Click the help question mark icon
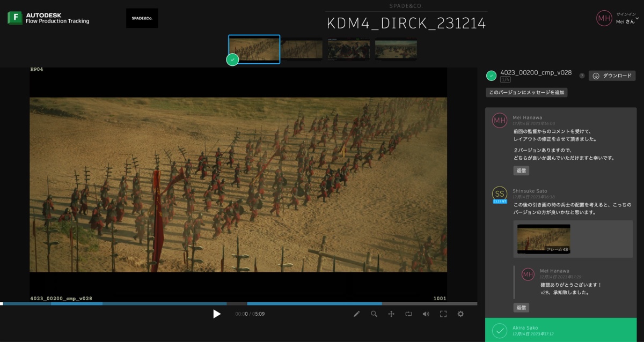The width and height of the screenshot is (644, 342). coord(582,76)
